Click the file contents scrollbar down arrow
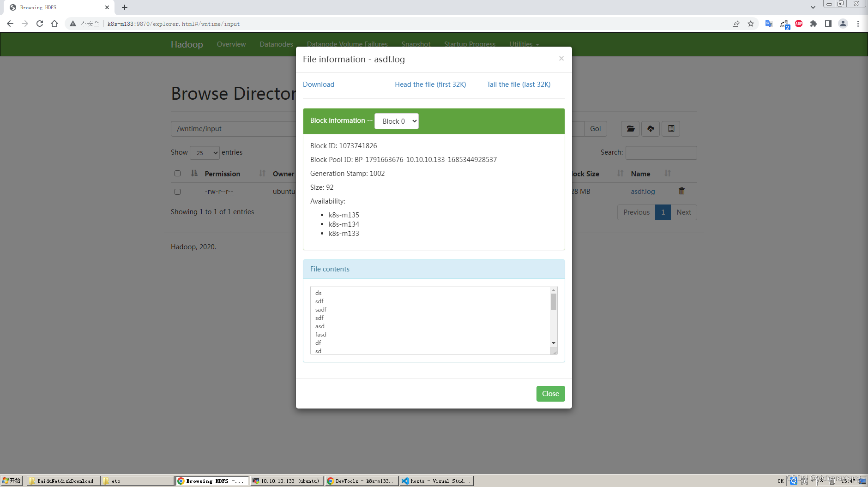 [x=554, y=343]
